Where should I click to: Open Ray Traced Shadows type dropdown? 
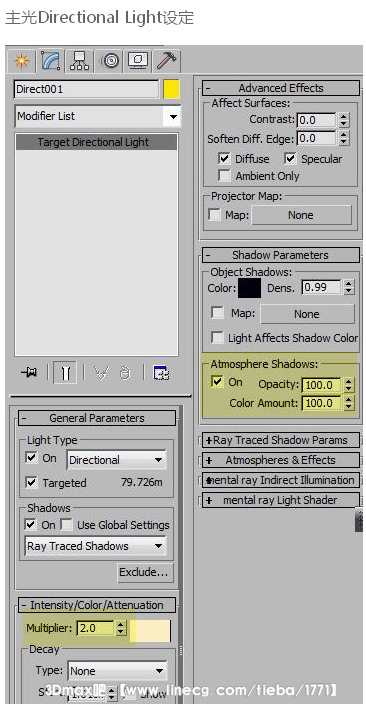click(x=96, y=546)
